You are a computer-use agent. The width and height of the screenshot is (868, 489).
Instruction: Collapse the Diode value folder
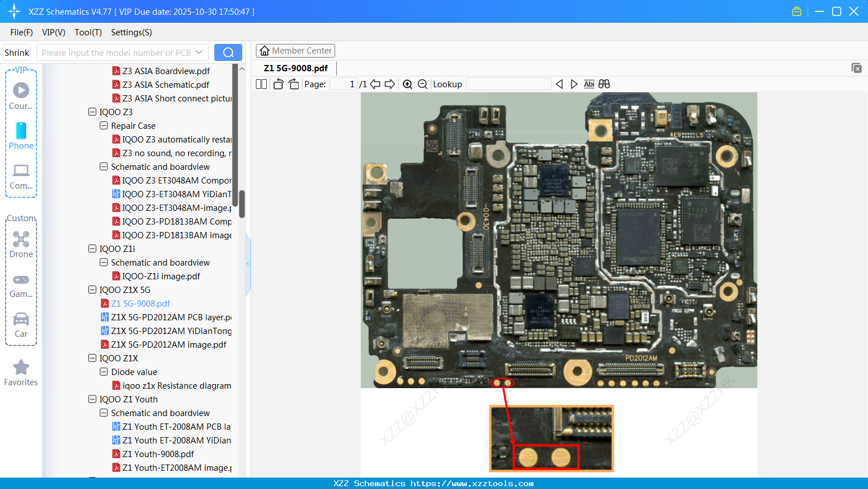[x=104, y=372]
